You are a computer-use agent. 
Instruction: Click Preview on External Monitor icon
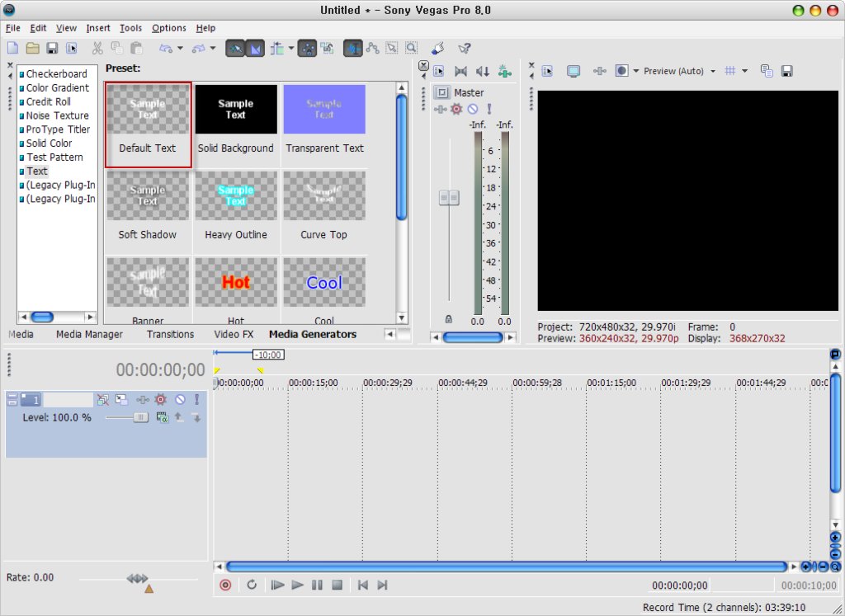(x=574, y=71)
